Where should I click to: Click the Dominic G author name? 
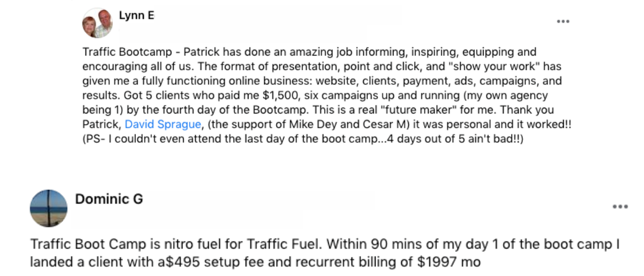coord(109,199)
